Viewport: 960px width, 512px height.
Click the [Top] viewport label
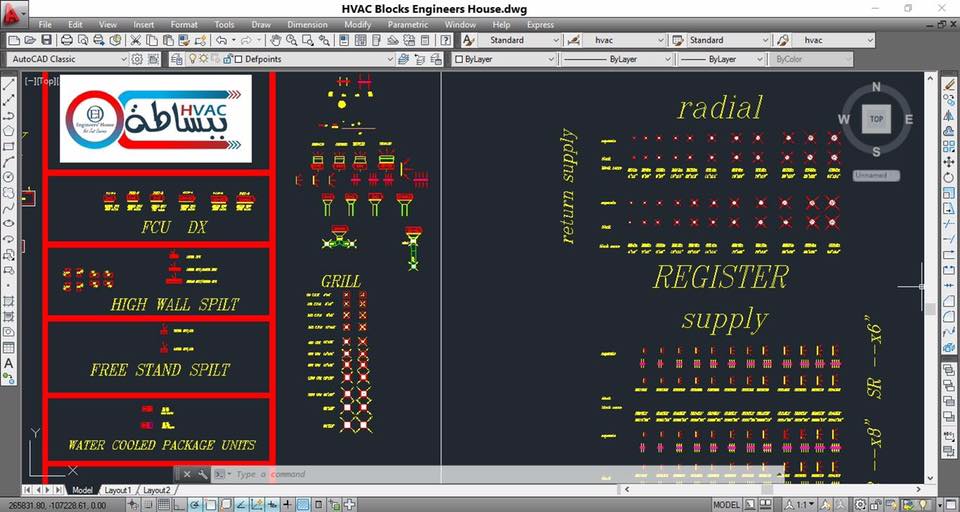click(x=48, y=81)
